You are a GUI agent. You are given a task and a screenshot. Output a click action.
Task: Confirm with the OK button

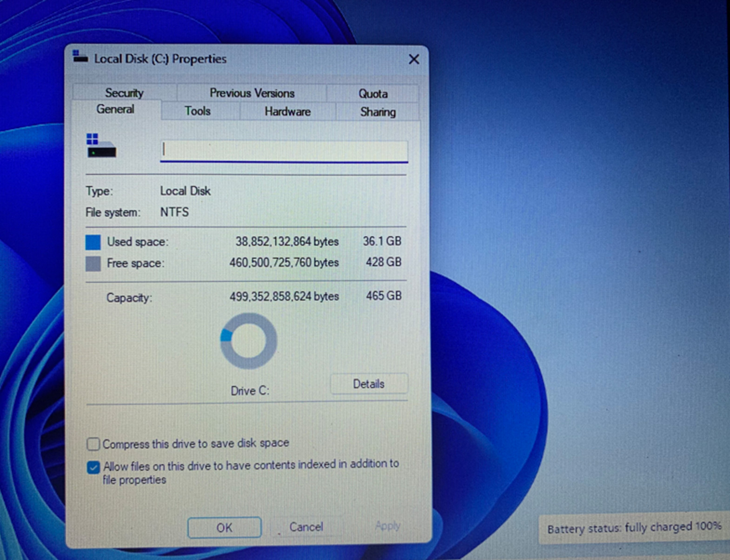coord(225,527)
